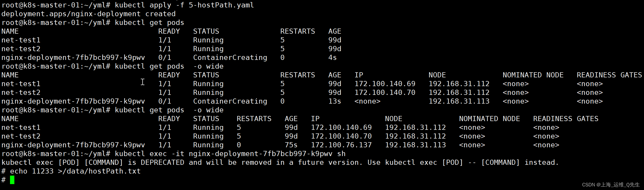
Task: Click the age value "13s"
Action: (335, 101)
